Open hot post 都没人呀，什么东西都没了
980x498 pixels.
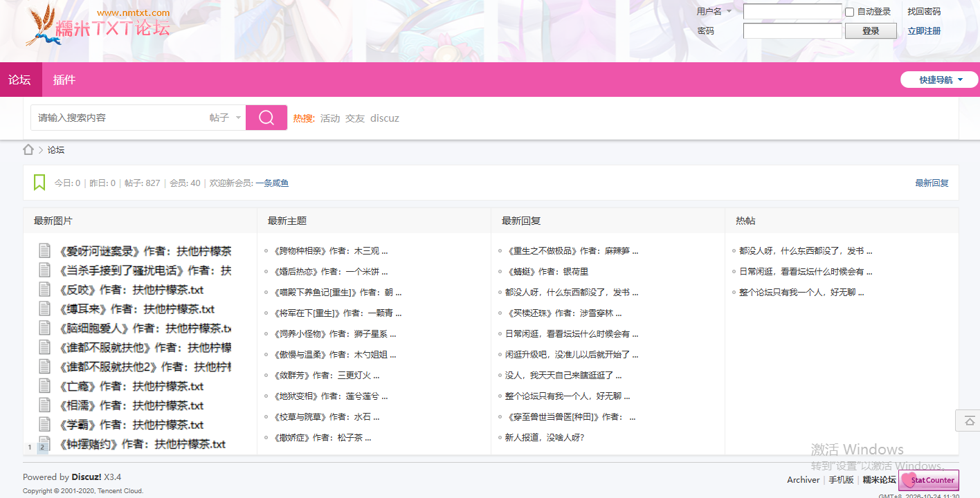click(806, 251)
